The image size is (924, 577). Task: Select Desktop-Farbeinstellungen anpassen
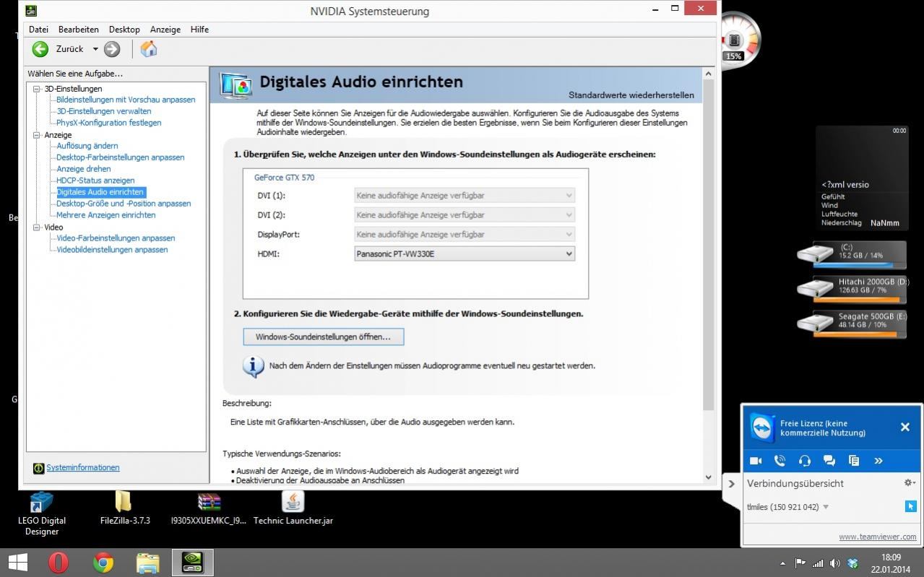[121, 157]
